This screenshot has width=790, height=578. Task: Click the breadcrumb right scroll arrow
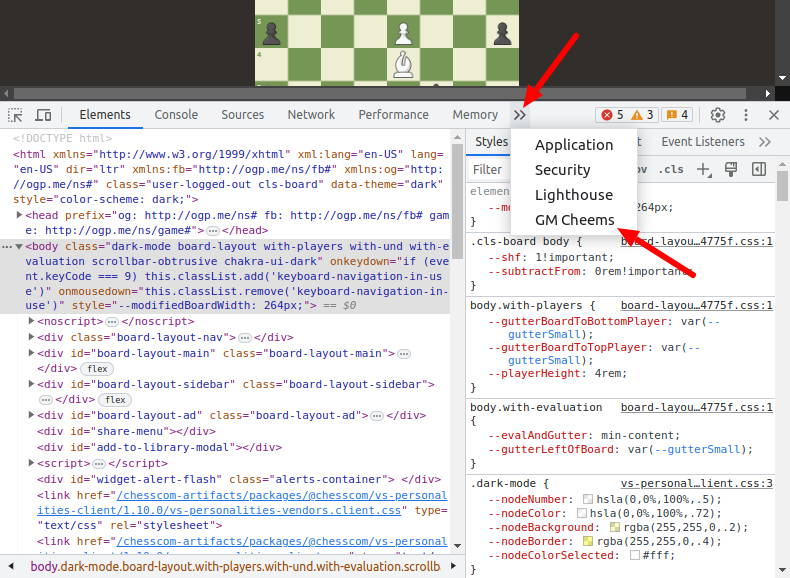453,566
